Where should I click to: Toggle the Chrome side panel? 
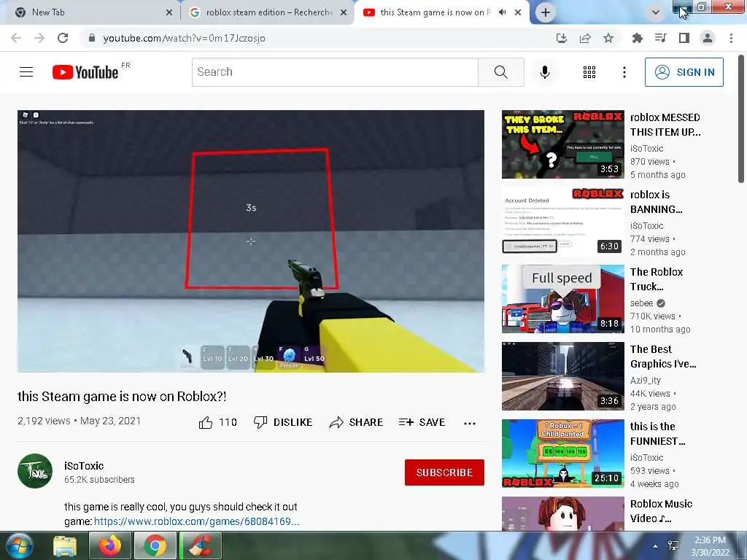(684, 38)
